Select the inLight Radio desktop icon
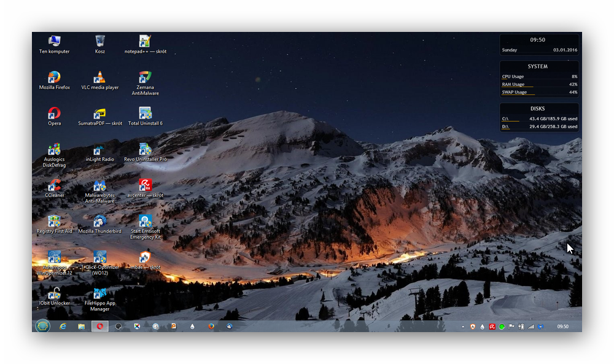This screenshot has height=364, width=614. point(100,152)
